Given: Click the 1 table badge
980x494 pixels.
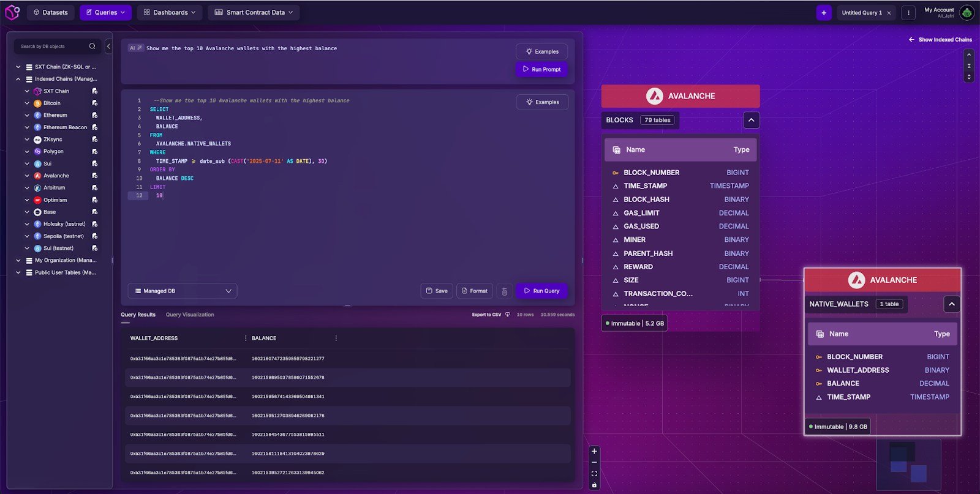Looking at the screenshot, I should tap(889, 304).
